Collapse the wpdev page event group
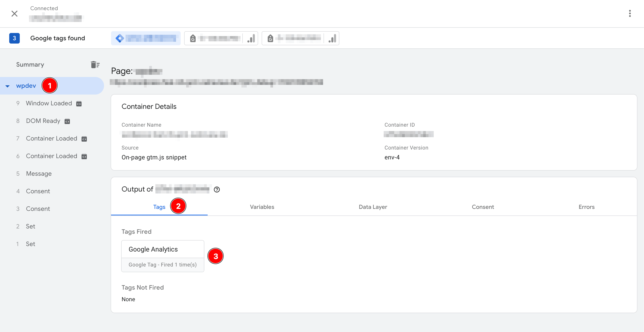The height and width of the screenshot is (332, 644). click(7, 86)
